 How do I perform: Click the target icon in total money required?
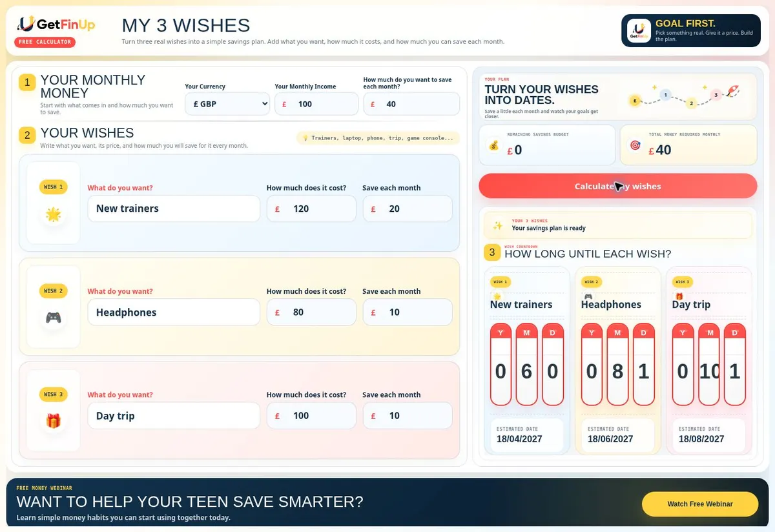(x=635, y=146)
